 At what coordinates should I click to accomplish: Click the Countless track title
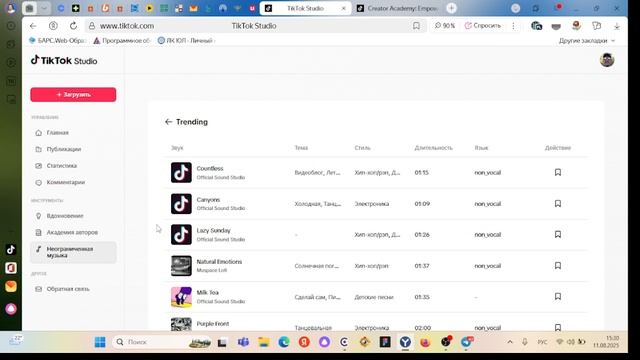(x=210, y=168)
